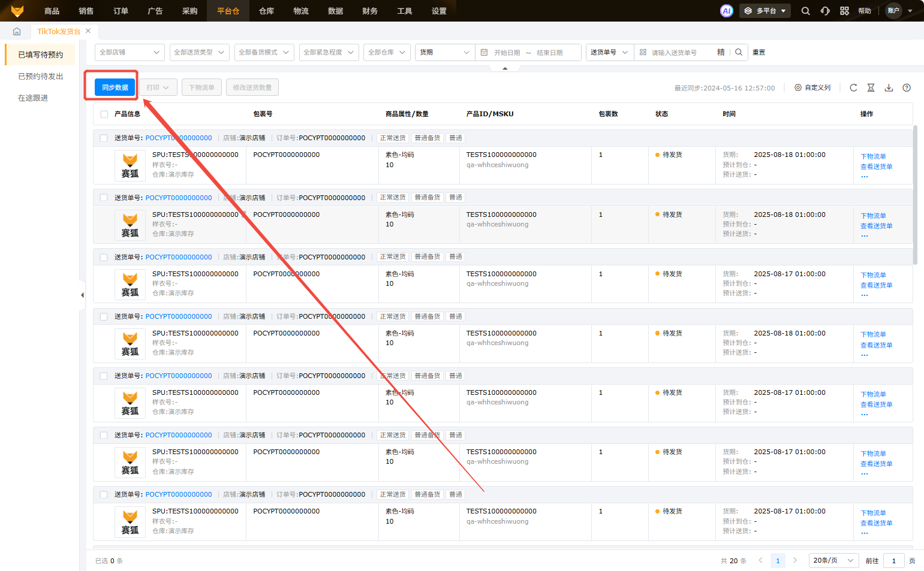This screenshot has height=571, width=924.
Task: Expand the 全部店铺 store filter dropdown
Action: (130, 52)
